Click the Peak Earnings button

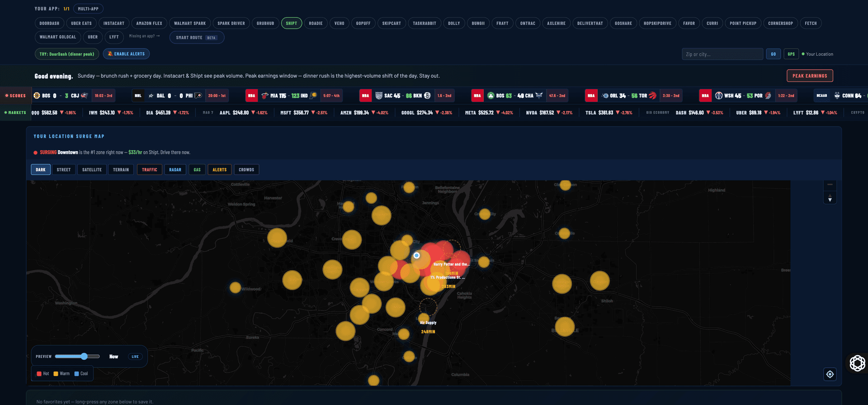point(810,76)
